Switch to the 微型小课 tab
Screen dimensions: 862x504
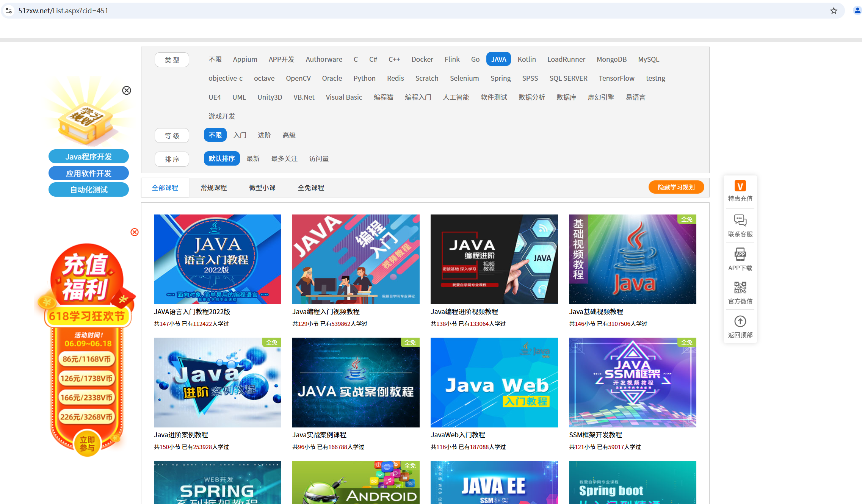click(x=262, y=188)
